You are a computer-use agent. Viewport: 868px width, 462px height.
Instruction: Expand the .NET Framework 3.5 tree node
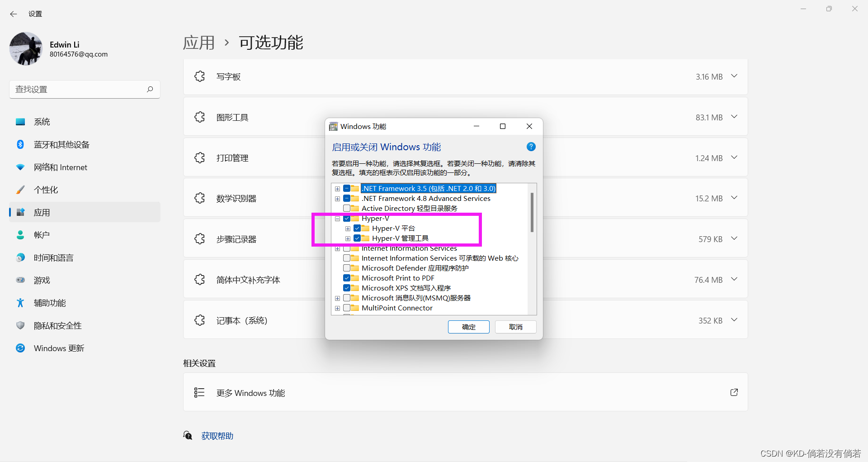tap(337, 189)
